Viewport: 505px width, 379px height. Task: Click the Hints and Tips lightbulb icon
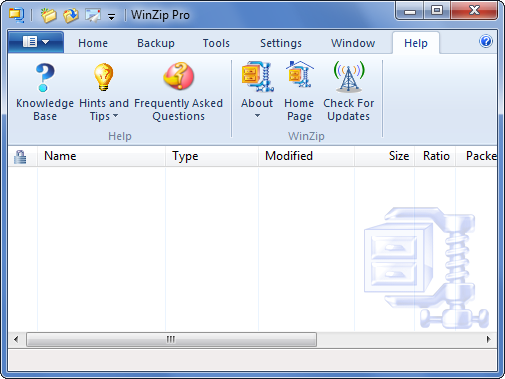click(x=103, y=77)
